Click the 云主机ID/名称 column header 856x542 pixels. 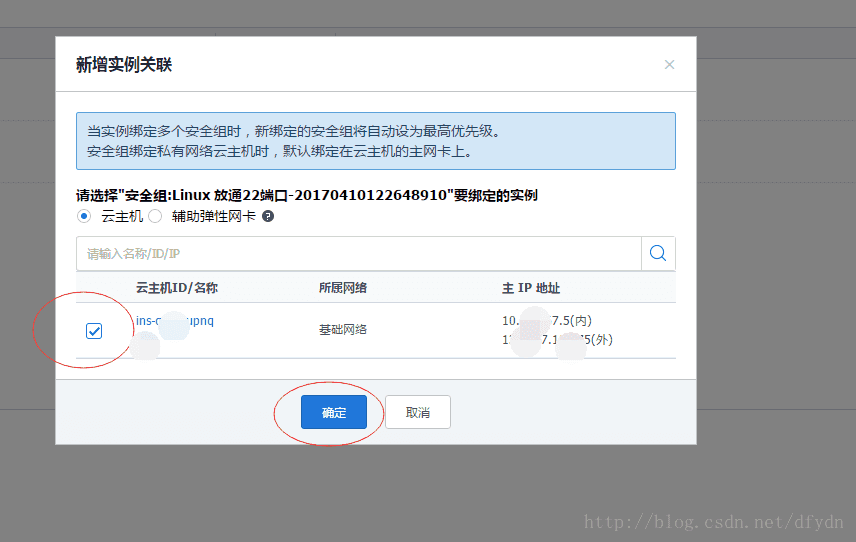177,288
